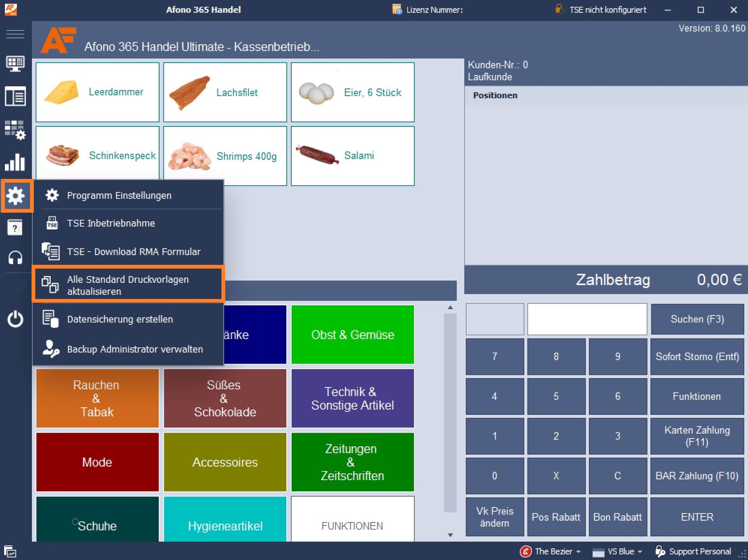Select the Eier, 6 Stück tile
This screenshot has width=748, height=560.
coord(353,92)
